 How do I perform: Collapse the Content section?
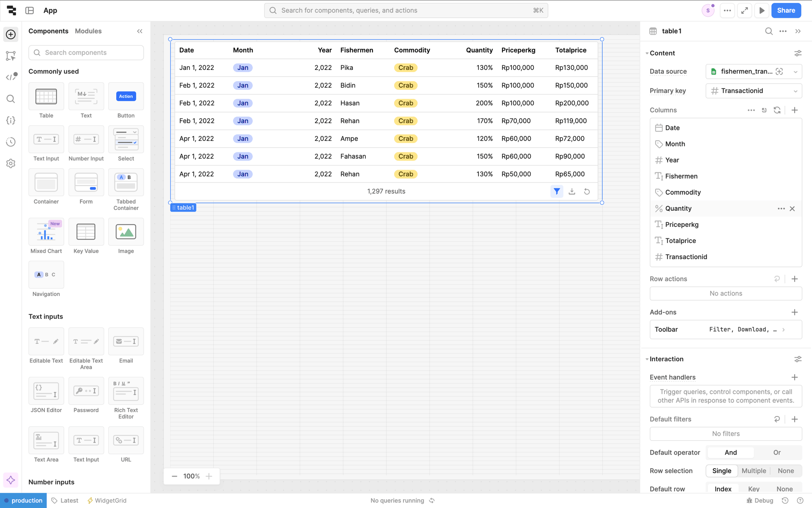(x=647, y=53)
